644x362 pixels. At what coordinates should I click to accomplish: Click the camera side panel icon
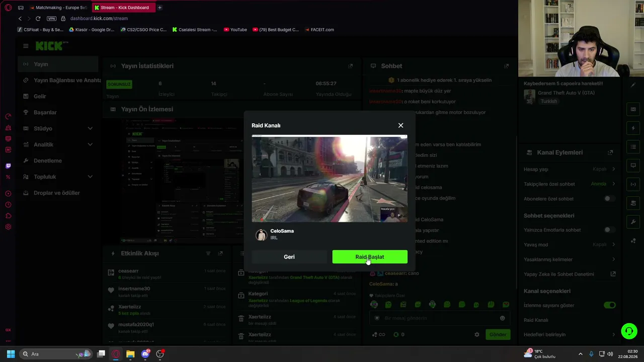click(x=633, y=203)
